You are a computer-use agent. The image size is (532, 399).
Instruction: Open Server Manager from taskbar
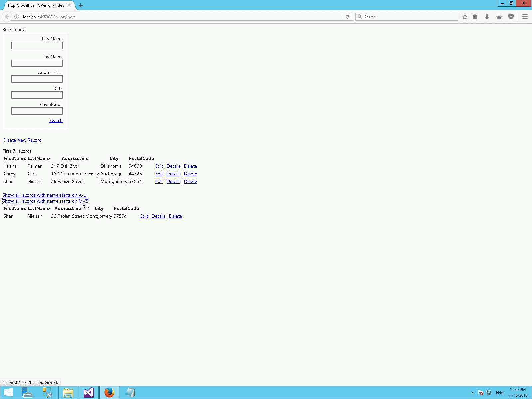(x=27, y=393)
